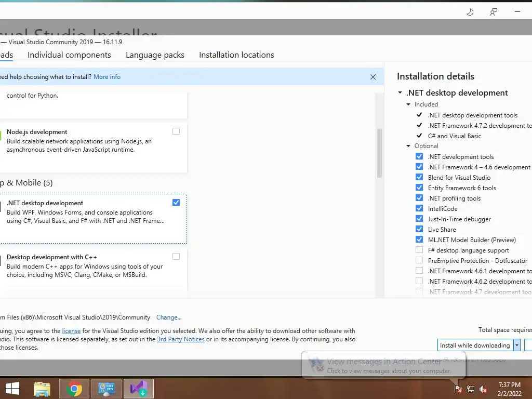The width and height of the screenshot is (532, 399).
Task: Dismiss the help info banner with X
Action: coord(373,77)
